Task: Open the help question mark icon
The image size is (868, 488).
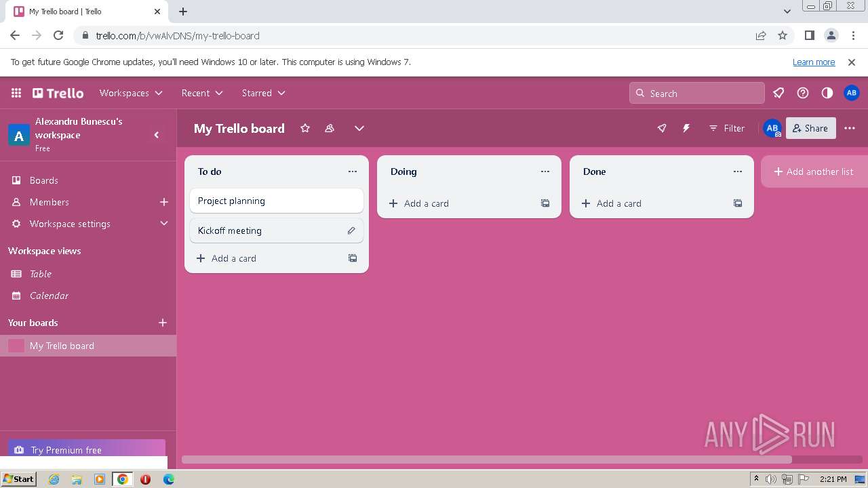Action: click(x=803, y=93)
